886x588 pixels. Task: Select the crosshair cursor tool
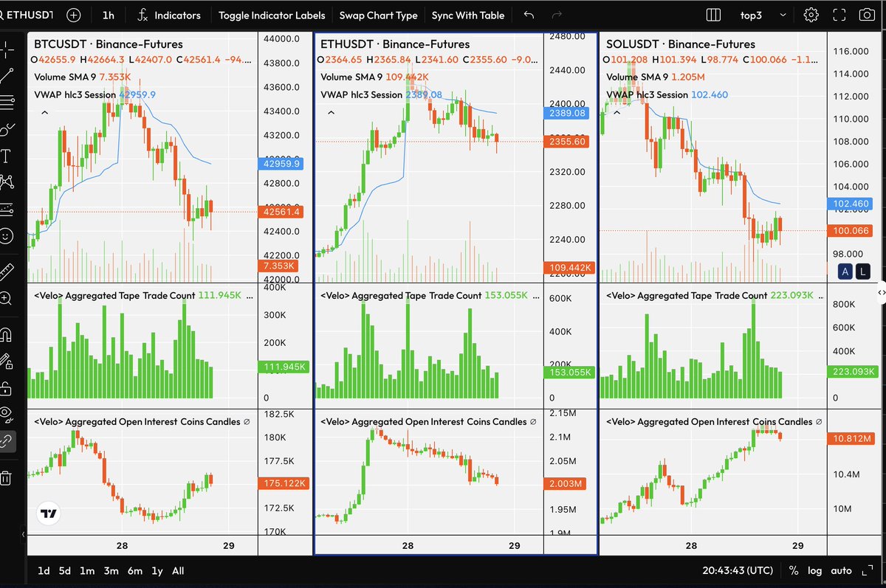(7, 50)
